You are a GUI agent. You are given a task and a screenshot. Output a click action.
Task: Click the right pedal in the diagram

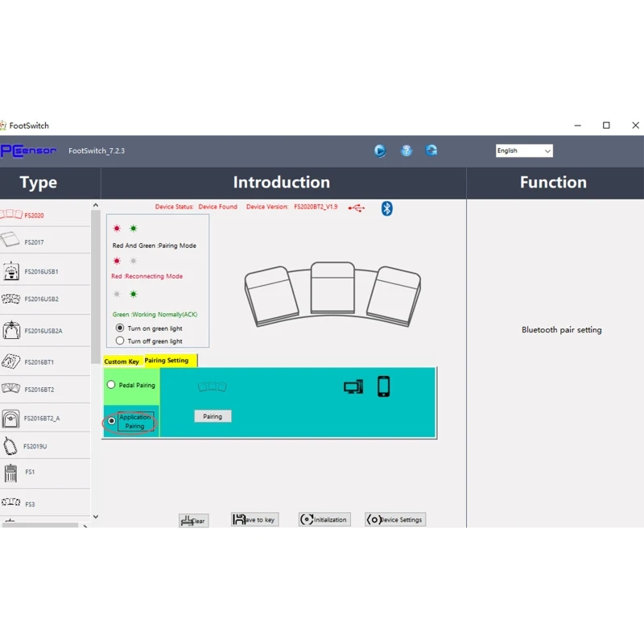click(x=394, y=296)
